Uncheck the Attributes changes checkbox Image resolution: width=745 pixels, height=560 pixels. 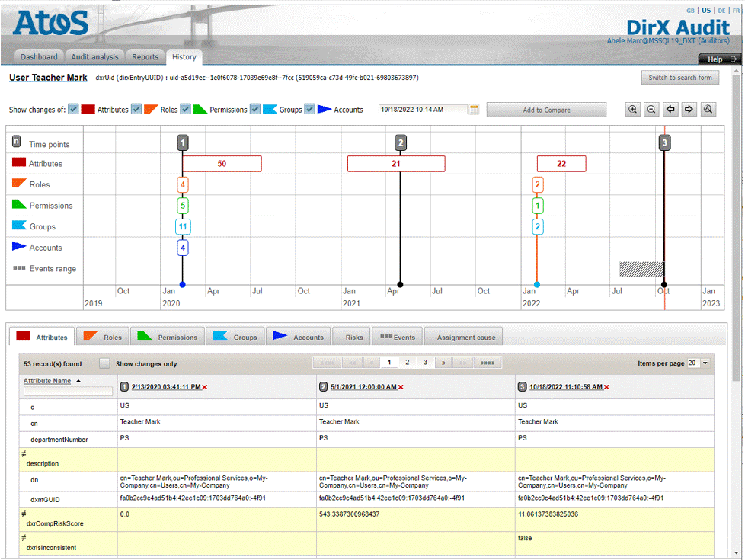[x=73, y=110]
